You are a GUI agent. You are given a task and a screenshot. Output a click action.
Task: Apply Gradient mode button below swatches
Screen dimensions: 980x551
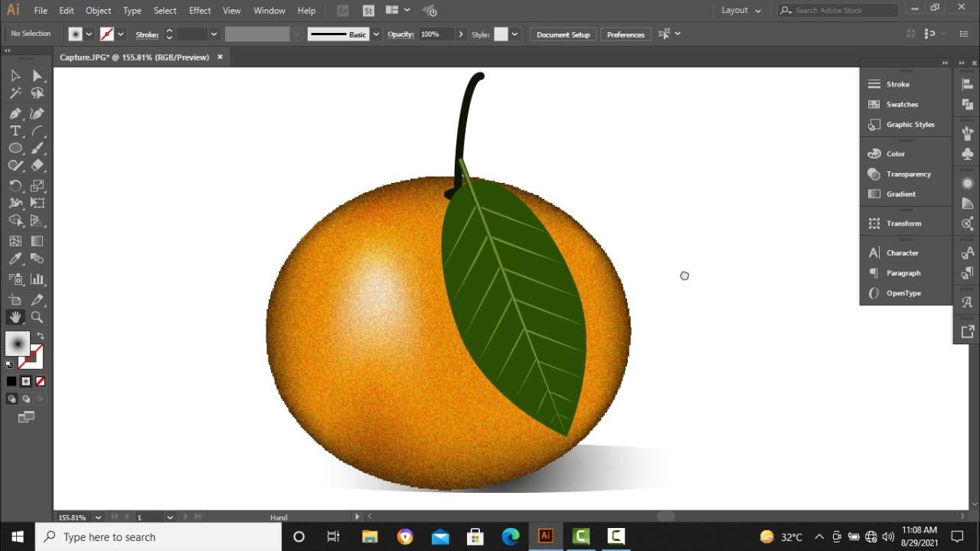click(x=26, y=381)
